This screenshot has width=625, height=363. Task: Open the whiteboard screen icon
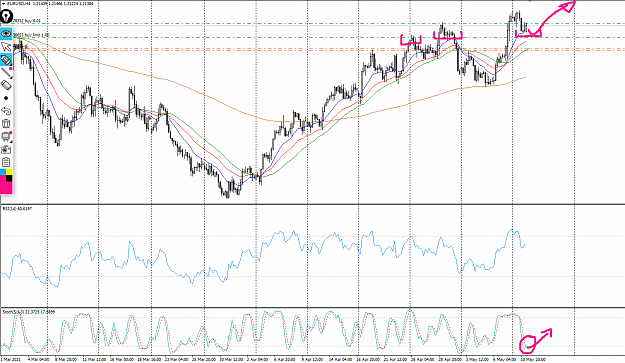[x=6, y=137]
